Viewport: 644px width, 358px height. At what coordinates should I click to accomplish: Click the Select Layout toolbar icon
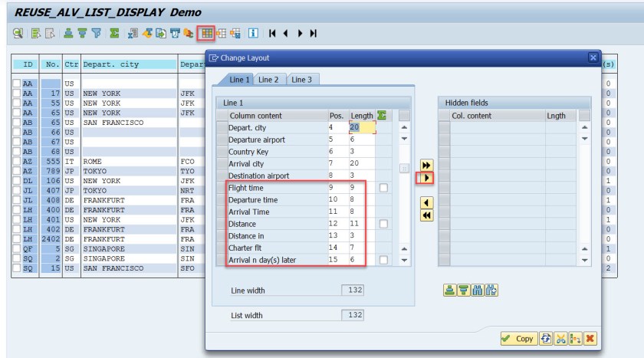222,33
